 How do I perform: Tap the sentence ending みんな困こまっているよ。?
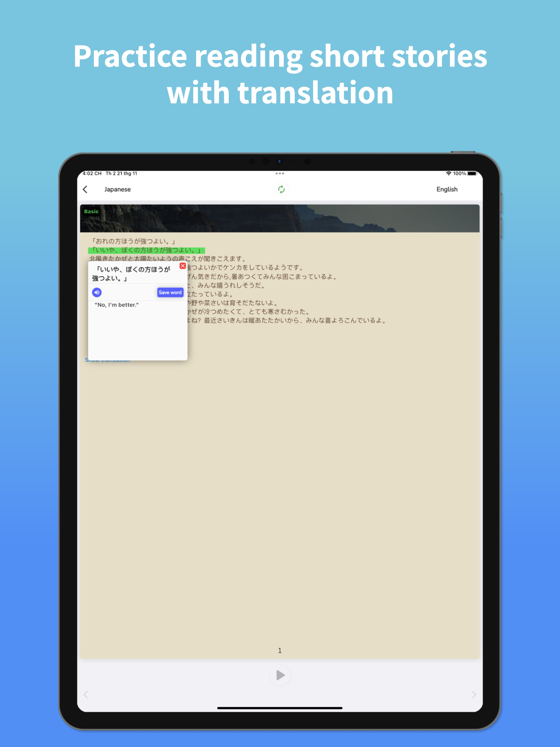click(262, 277)
